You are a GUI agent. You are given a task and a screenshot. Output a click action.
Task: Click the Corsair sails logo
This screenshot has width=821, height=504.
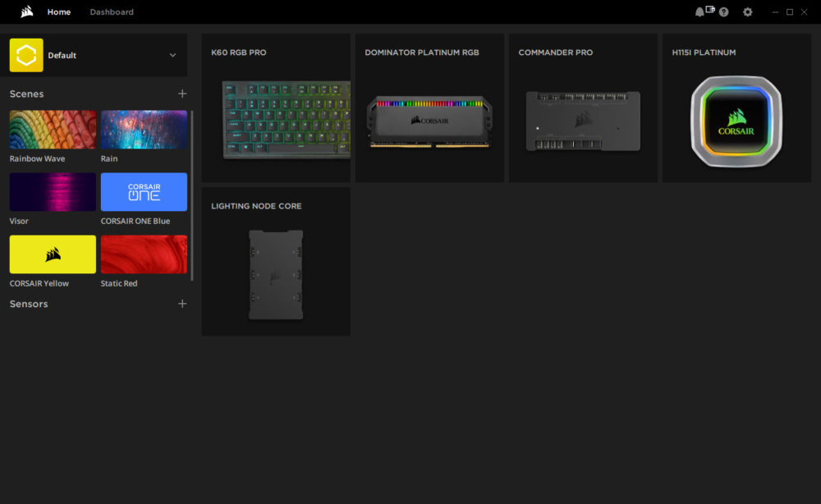27,11
